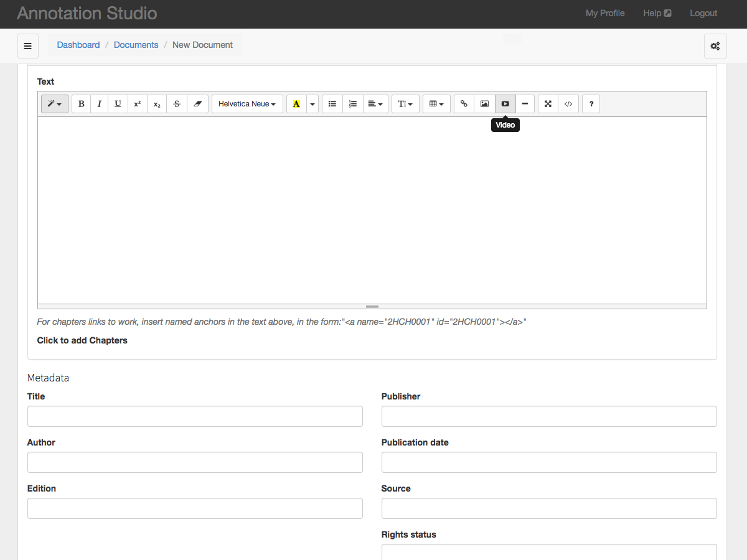Go to the Dashboard breadcrumb link
This screenshot has height=560, width=747.
(78, 45)
